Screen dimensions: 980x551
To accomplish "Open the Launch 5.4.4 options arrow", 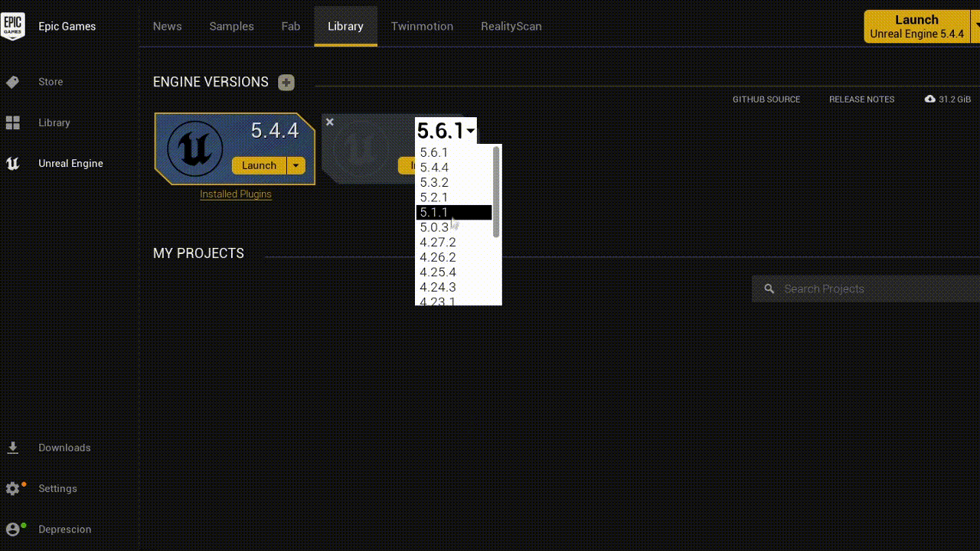I will [296, 165].
